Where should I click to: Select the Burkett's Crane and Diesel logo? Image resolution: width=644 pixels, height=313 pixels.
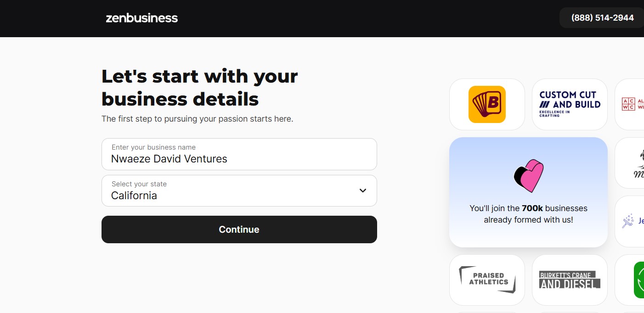(x=570, y=279)
